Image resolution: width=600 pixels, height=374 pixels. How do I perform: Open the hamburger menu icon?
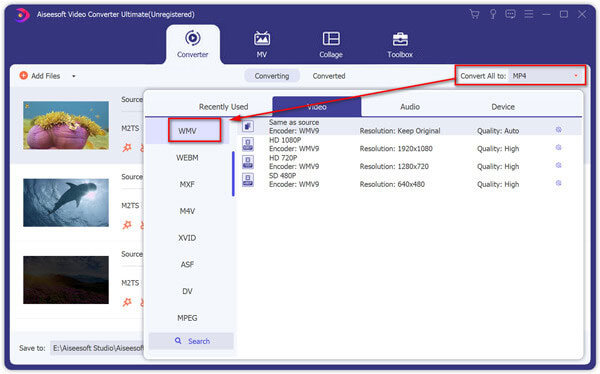point(529,15)
